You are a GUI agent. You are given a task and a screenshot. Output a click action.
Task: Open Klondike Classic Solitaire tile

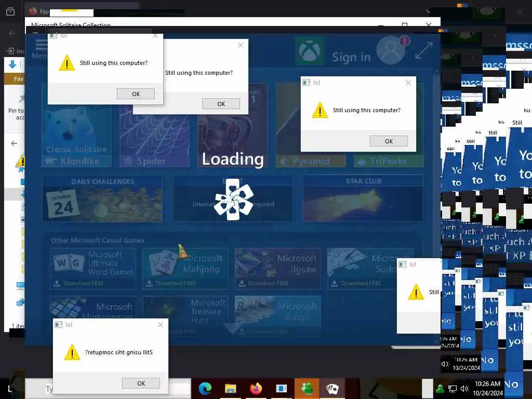pyautogui.click(x=77, y=136)
